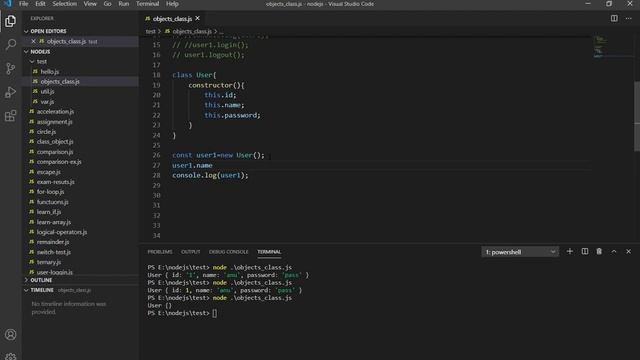Open hello.js in the test folder
This screenshot has width=640, height=360.
(x=50, y=71)
